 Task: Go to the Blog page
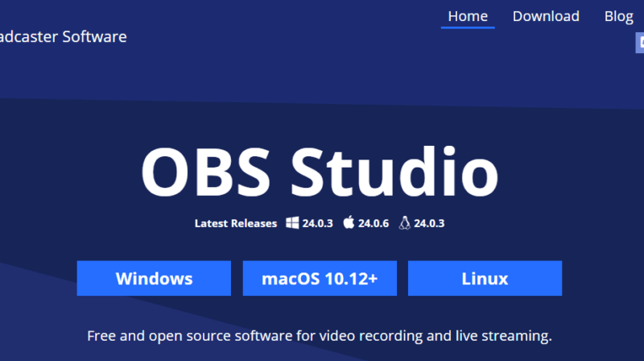[618, 16]
